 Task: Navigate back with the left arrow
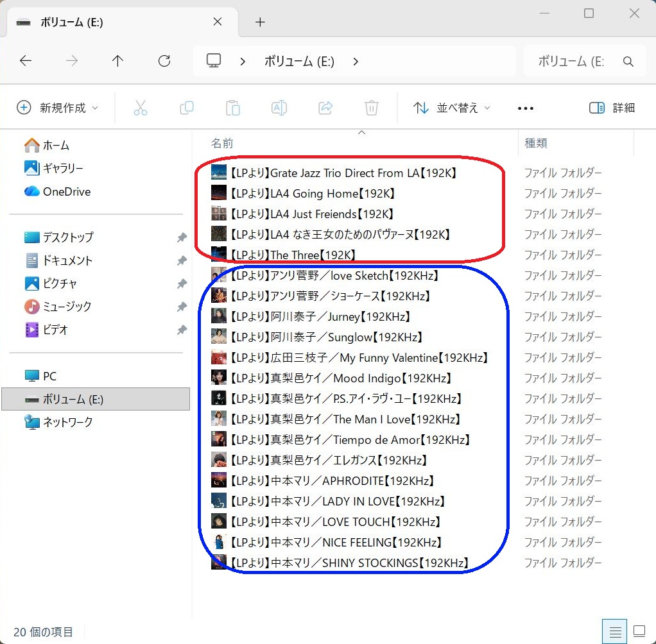click(x=26, y=61)
